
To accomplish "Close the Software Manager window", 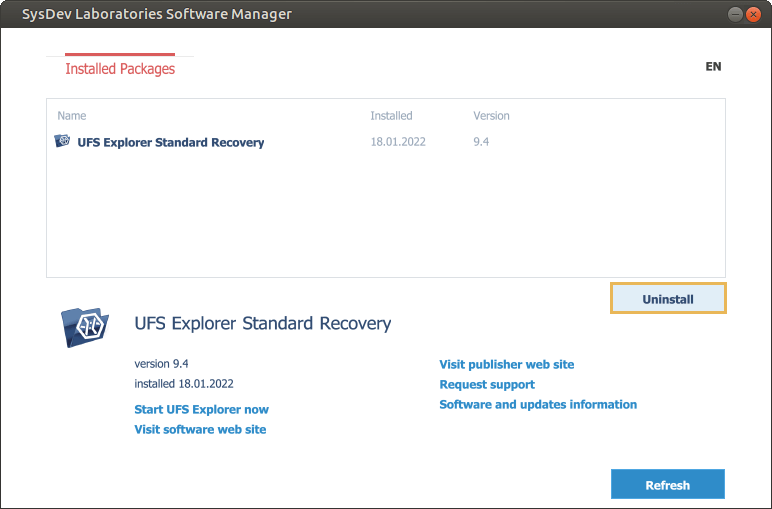I will click(x=753, y=14).
